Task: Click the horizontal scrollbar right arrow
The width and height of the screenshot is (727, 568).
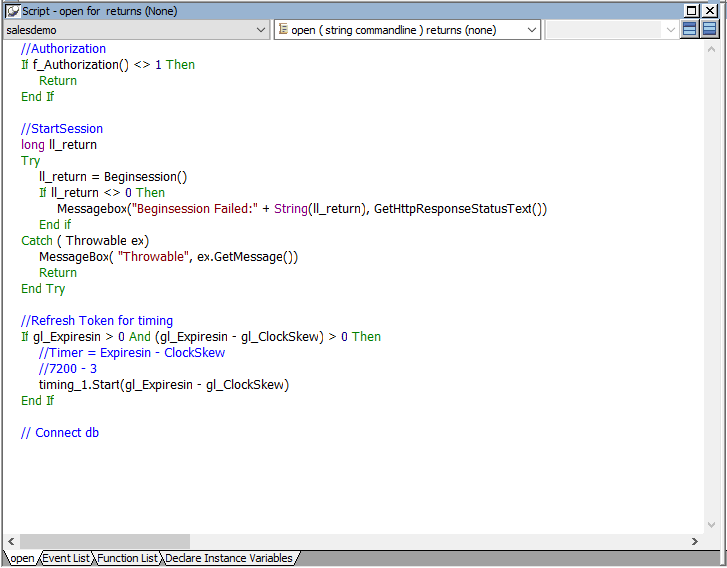Action: (694, 541)
